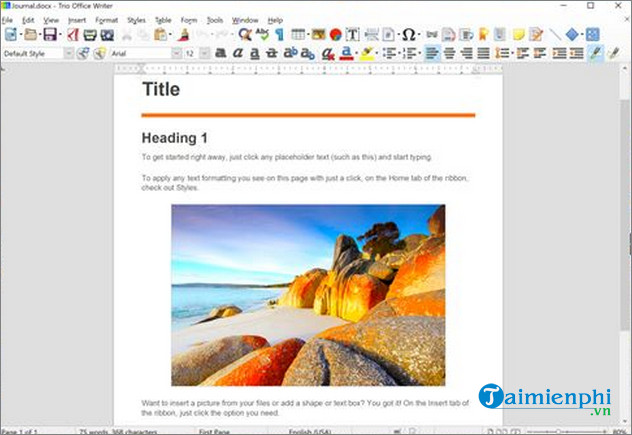This screenshot has height=435, width=632.
Task: Click the Save document icon
Action: click(48, 35)
